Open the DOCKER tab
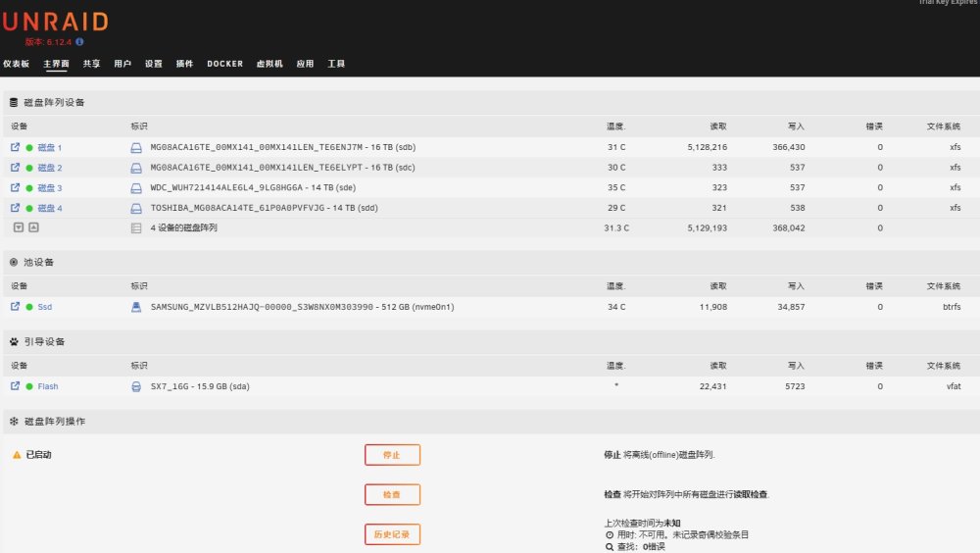The width and height of the screenshot is (980, 553). pyautogui.click(x=225, y=64)
